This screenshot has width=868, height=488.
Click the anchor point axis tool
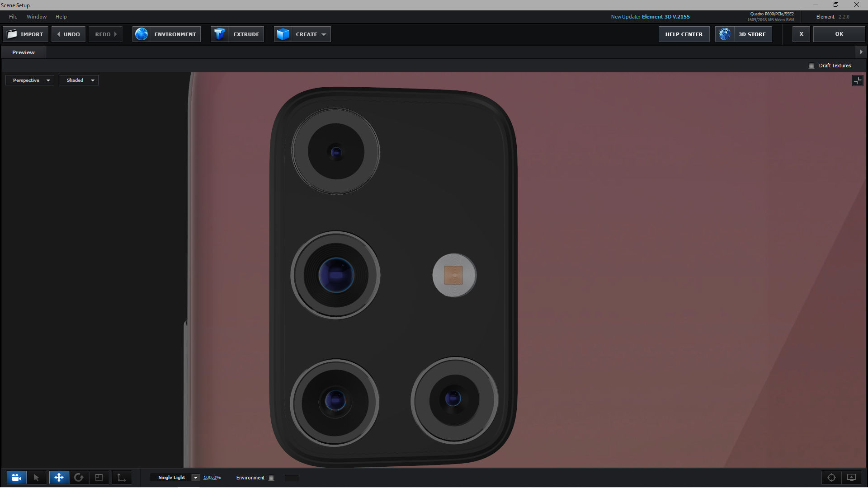[x=121, y=478]
